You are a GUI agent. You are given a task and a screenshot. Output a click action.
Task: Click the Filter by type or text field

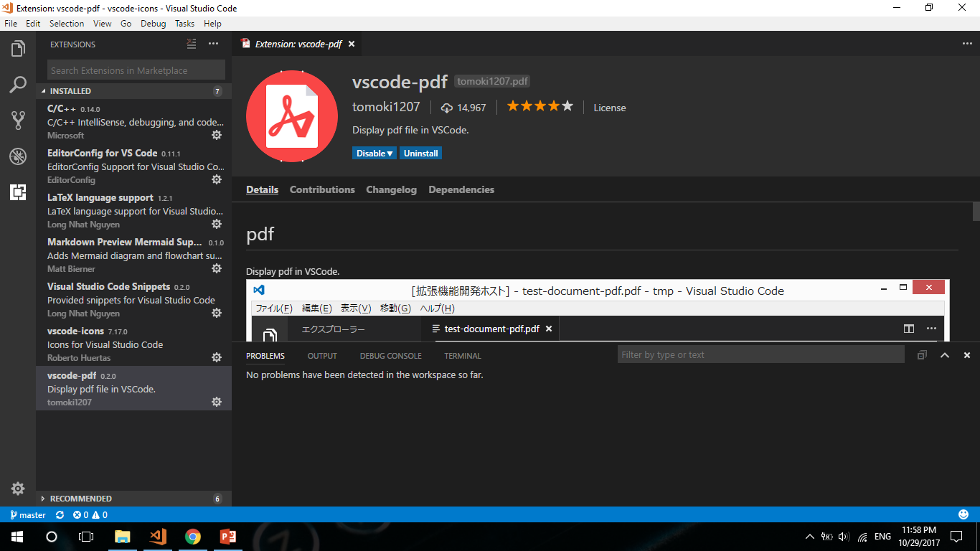pos(760,354)
